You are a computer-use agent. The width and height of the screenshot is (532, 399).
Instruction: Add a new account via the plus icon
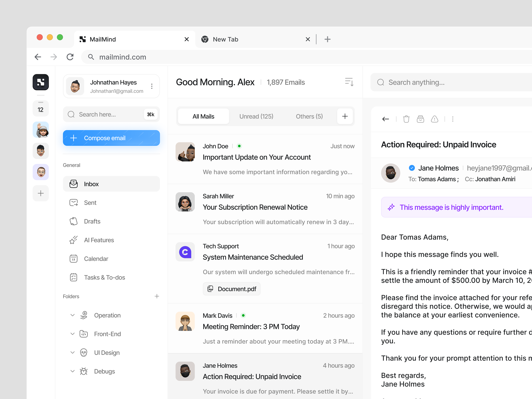tap(40, 193)
